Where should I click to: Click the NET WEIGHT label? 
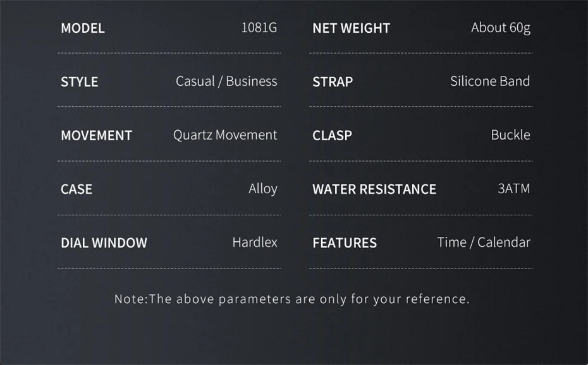[351, 28]
